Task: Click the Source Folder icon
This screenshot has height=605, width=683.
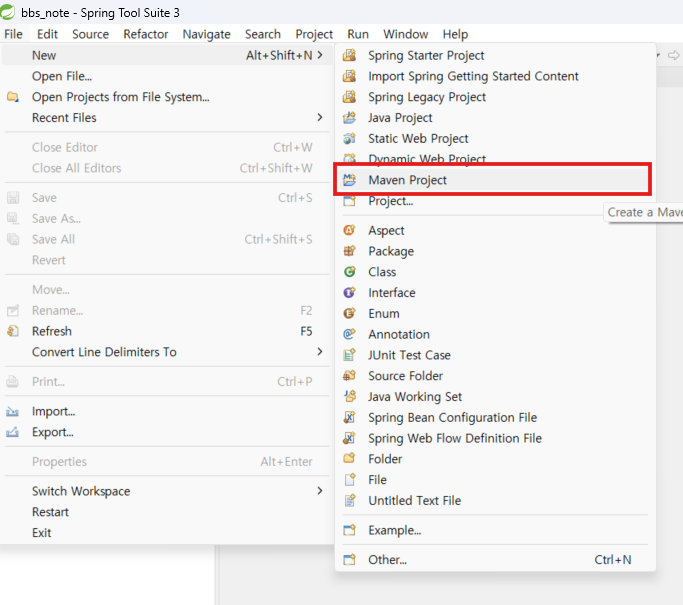Action: 349,375
